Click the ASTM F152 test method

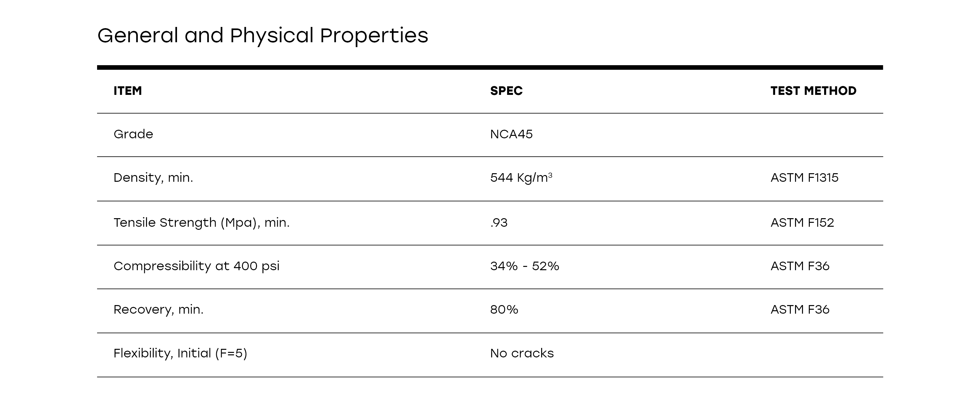coord(802,222)
